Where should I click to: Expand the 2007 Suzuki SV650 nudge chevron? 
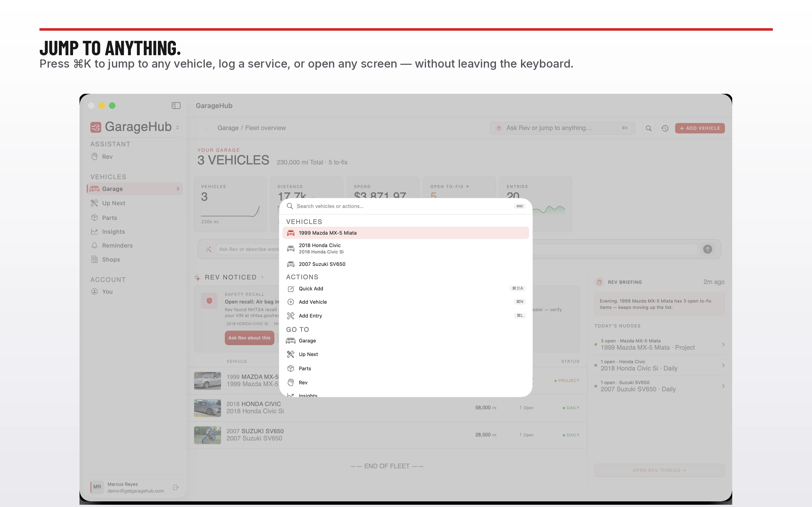723,386
